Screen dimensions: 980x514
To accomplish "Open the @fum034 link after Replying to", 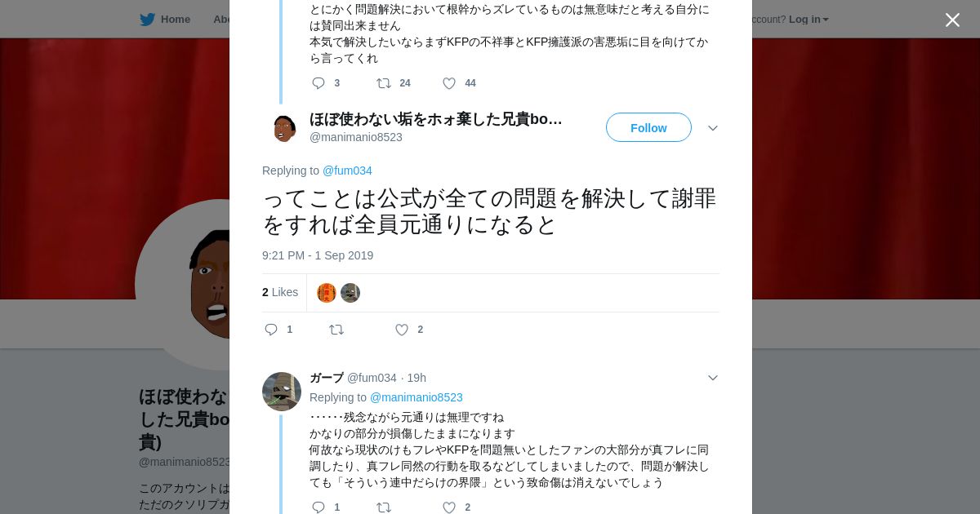I will 347,171.
